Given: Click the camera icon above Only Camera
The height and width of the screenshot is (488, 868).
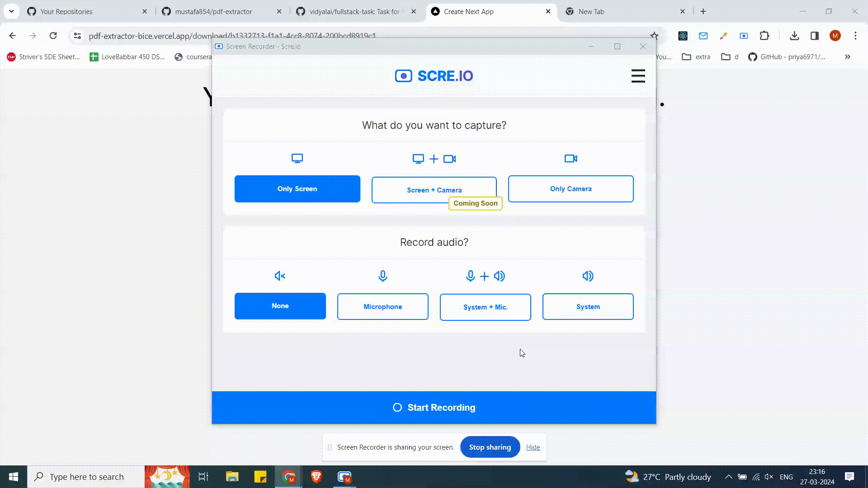Looking at the screenshot, I should tap(571, 159).
